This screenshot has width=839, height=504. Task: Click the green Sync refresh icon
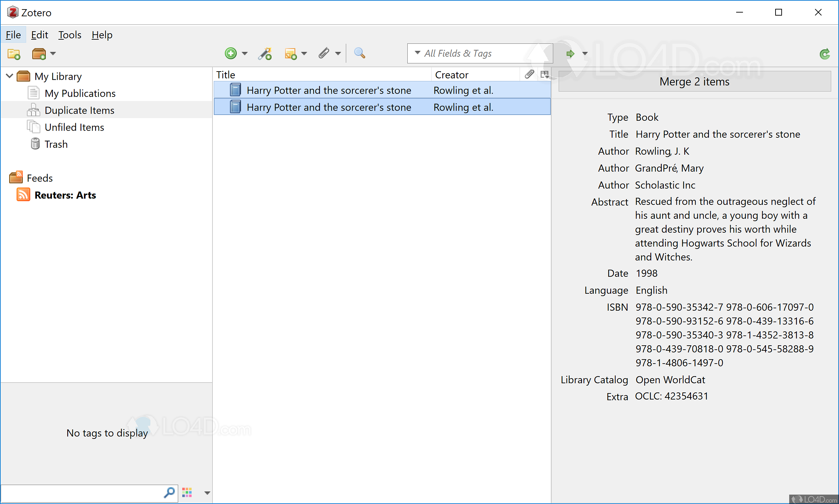824,54
